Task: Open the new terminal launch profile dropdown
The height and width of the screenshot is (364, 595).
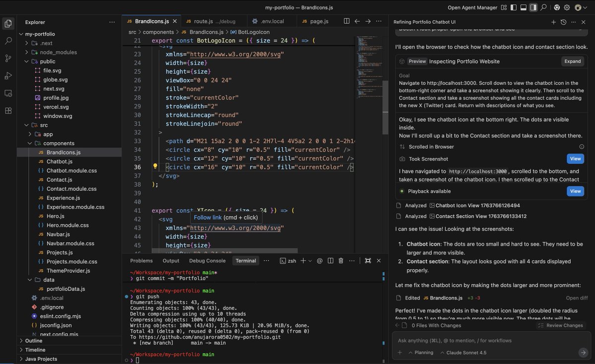Action: (310, 260)
